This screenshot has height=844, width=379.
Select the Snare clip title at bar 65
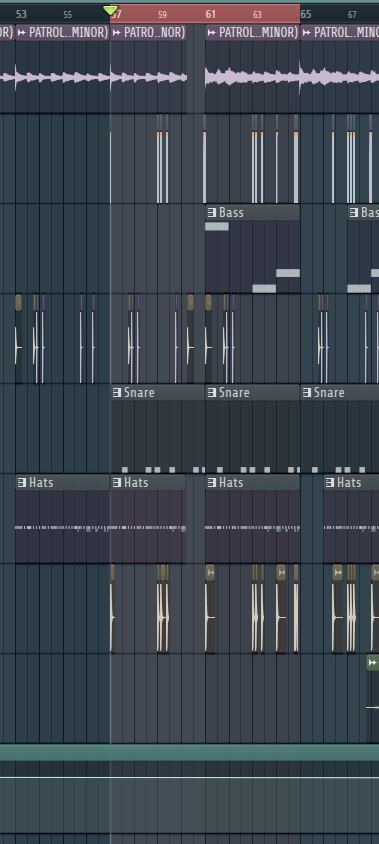pos(329,393)
